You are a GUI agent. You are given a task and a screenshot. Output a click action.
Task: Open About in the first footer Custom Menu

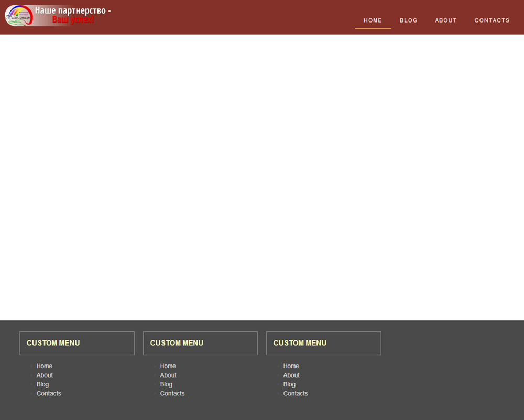tap(45, 375)
